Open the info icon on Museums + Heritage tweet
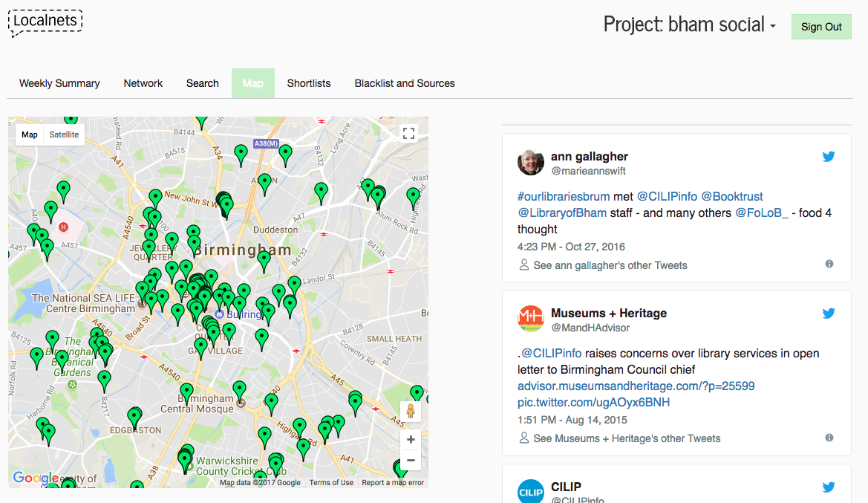 point(829,438)
